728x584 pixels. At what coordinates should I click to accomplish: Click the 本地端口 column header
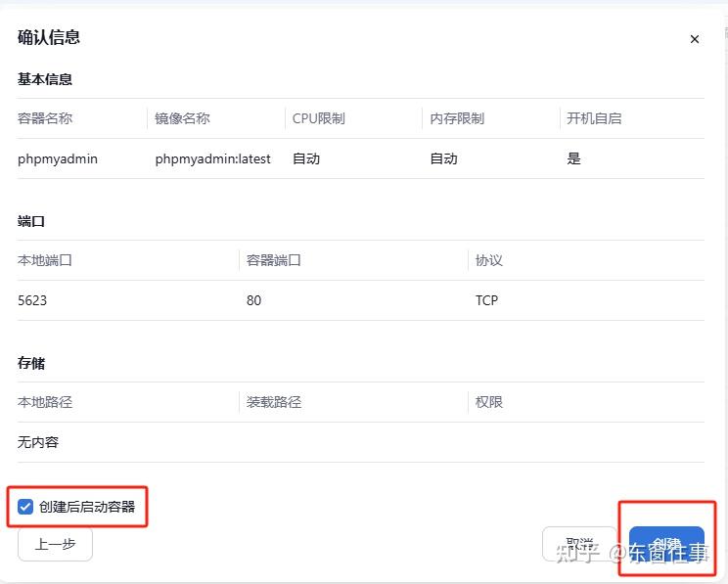tap(45, 260)
